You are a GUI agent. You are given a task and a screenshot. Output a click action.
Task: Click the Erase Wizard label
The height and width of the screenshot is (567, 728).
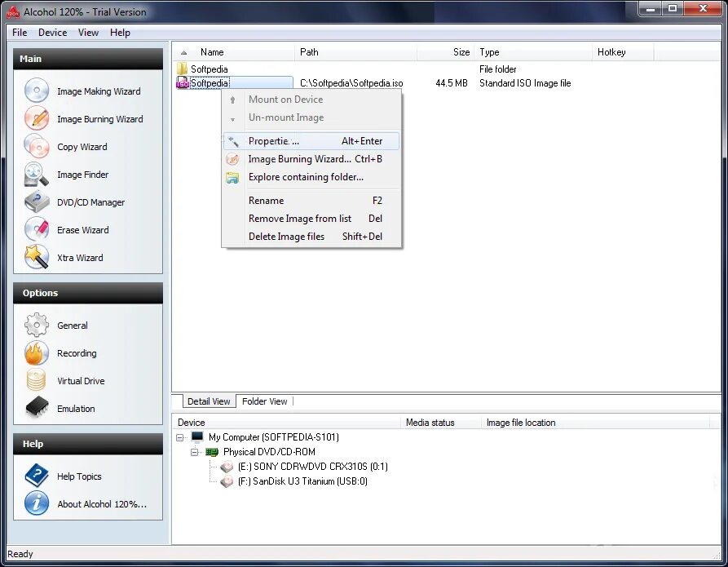pyautogui.click(x=83, y=230)
